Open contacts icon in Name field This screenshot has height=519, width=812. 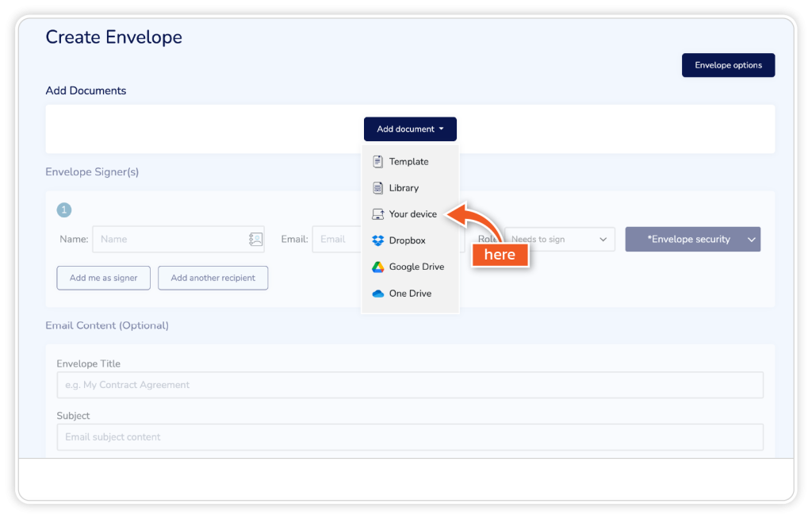(x=255, y=239)
